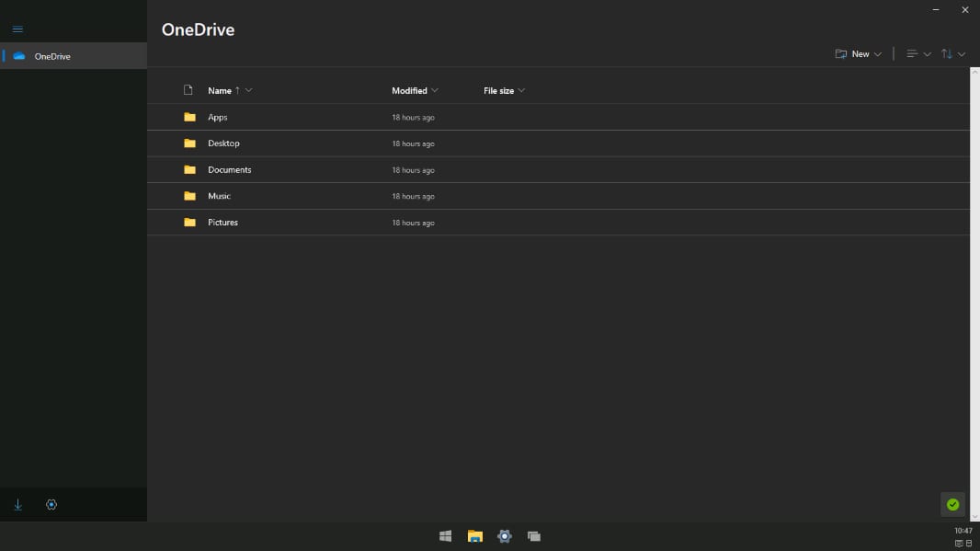Open the Pictures folder name
Image resolution: width=980 pixels, height=551 pixels.
223,222
